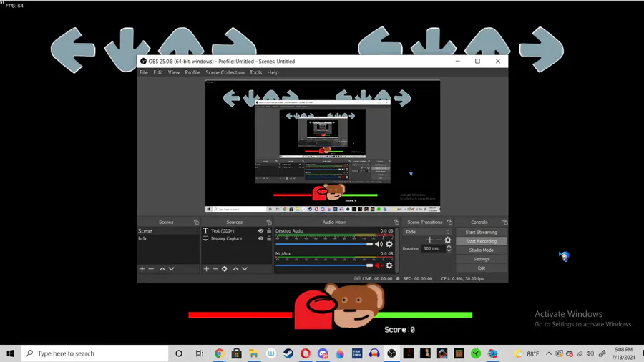
Task: Move source down in Sources list
Action: point(245,269)
